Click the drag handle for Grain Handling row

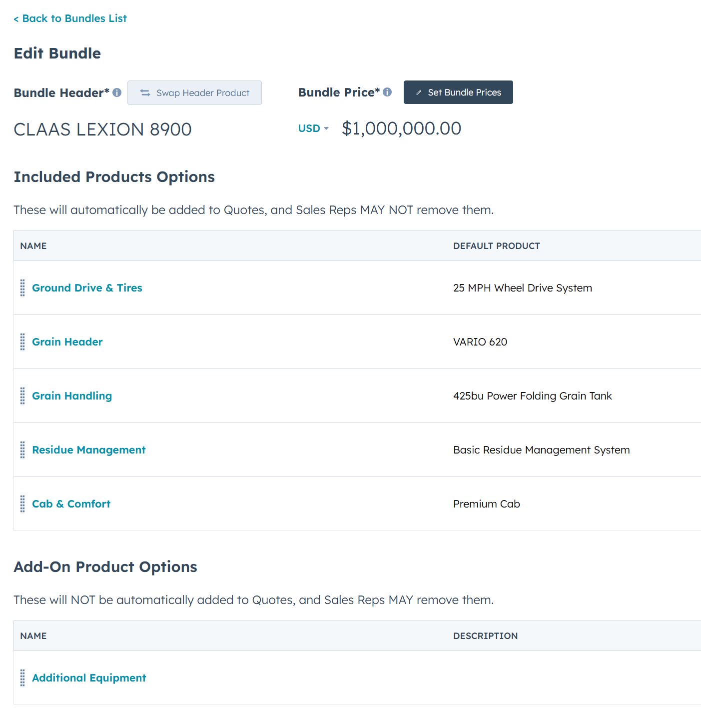(x=22, y=396)
